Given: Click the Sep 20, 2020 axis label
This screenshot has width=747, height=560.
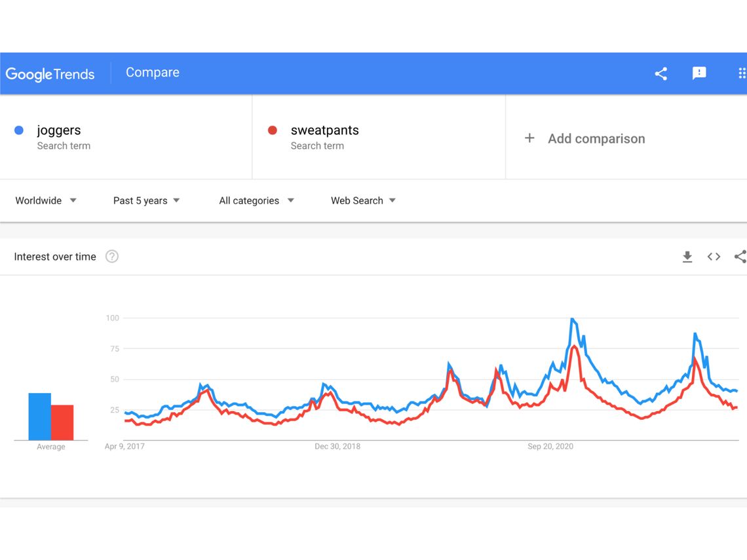Looking at the screenshot, I should [x=550, y=446].
